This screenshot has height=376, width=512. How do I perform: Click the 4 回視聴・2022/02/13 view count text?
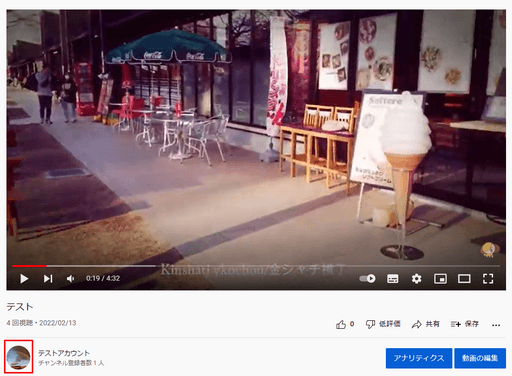point(41,323)
